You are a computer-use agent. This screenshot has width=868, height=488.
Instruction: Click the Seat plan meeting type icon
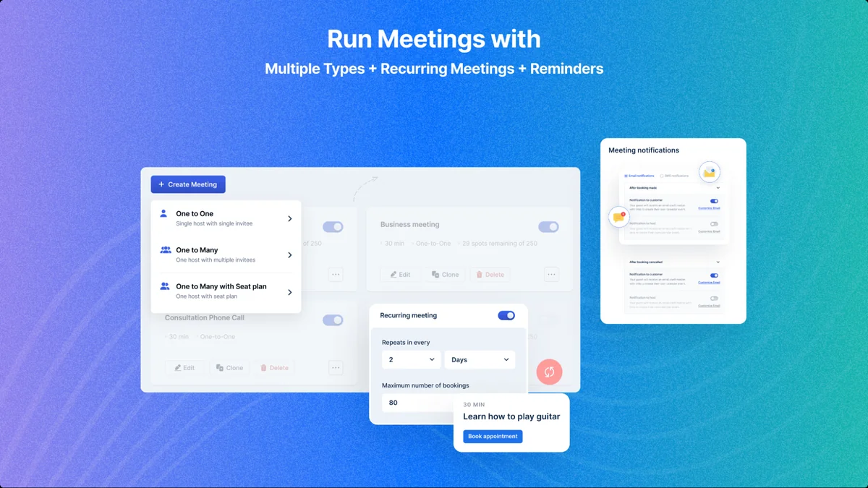click(x=165, y=286)
